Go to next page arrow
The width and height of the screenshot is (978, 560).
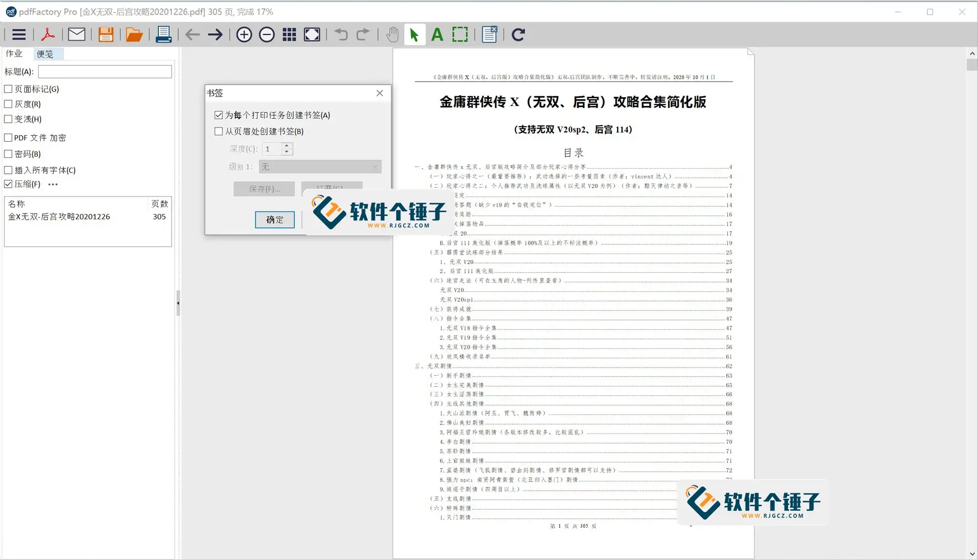[215, 35]
